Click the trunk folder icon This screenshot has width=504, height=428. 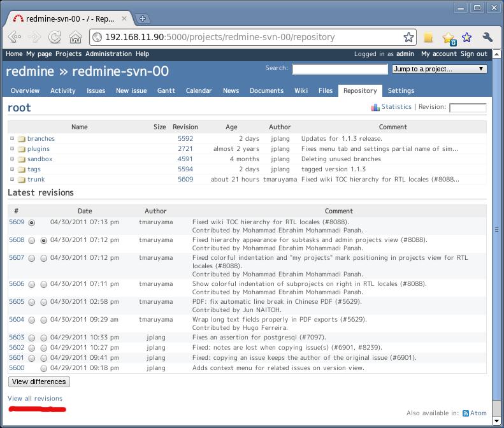click(22, 180)
